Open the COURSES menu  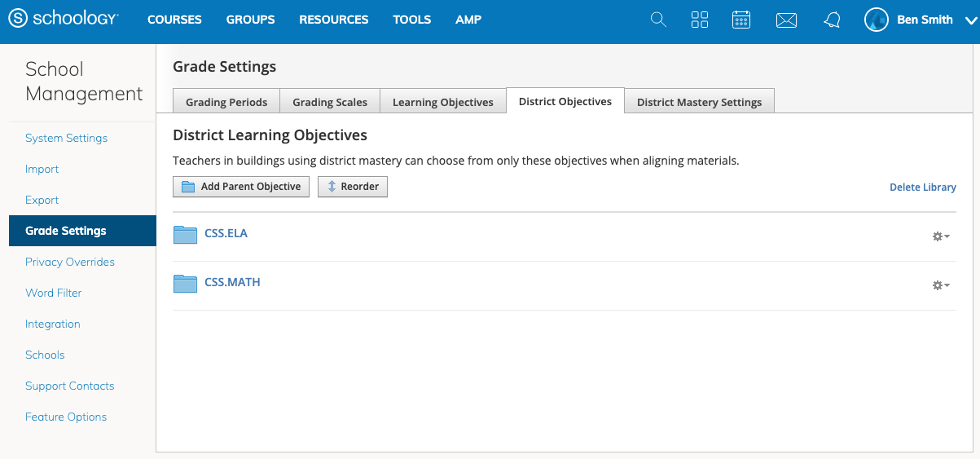(x=174, y=20)
